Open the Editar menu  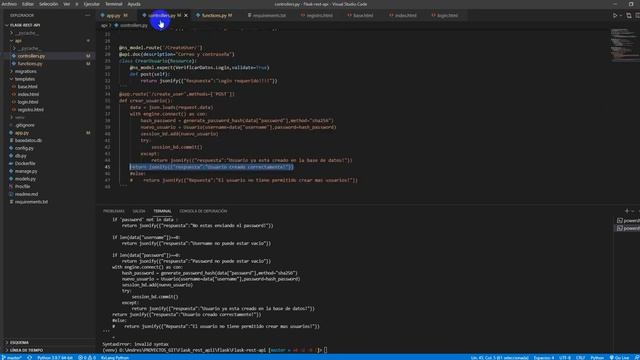click(28, 4)
